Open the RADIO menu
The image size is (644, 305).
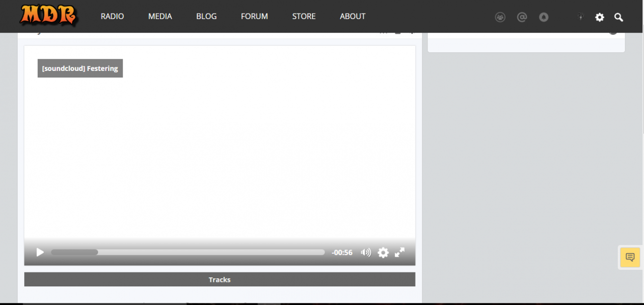(112, 16)
